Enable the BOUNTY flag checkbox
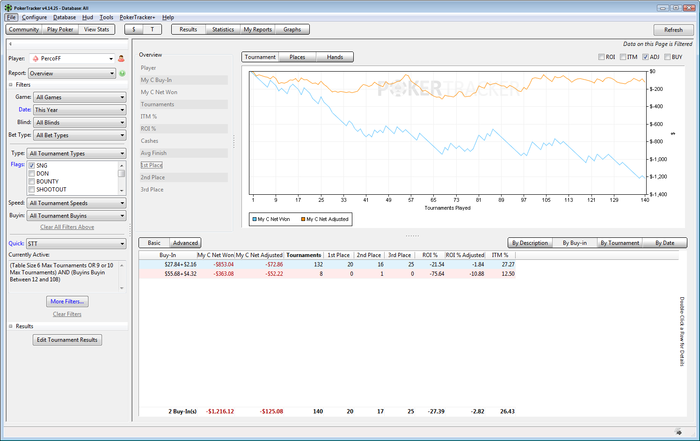The height and width of the screenshot is (441, 700). tap(32, 182)
